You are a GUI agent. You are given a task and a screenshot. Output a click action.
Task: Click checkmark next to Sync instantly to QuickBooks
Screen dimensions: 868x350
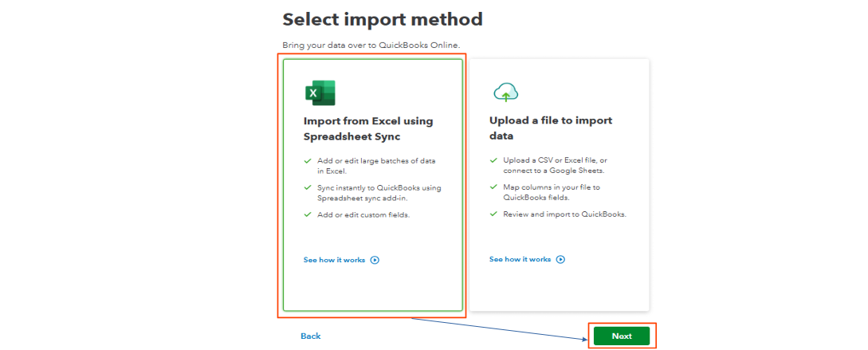click(308, 187)
